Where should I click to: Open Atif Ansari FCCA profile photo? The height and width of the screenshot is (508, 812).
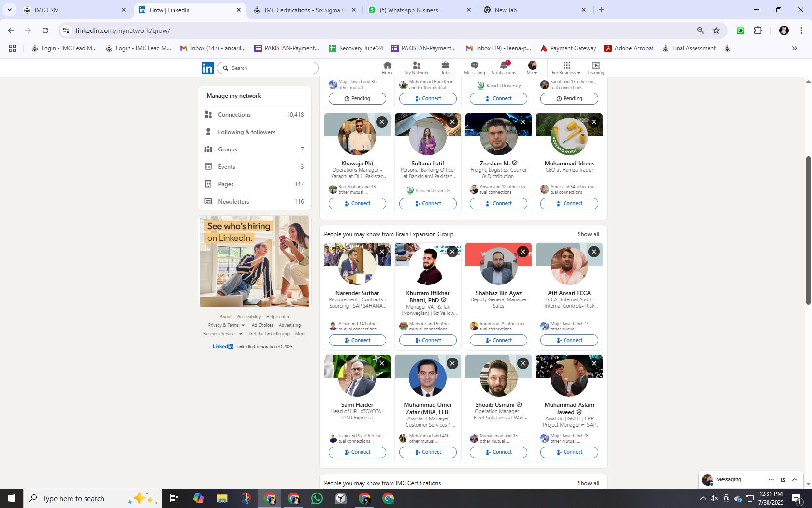569,266
